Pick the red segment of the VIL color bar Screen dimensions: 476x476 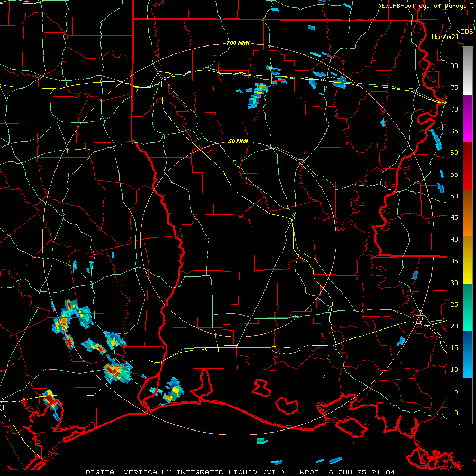click(467, 166)
